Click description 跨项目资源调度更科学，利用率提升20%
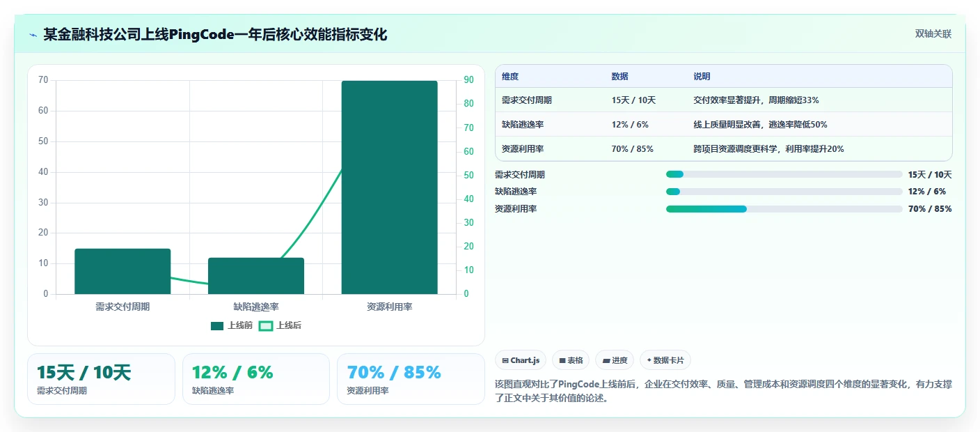This screenshot has height=432, width=980. click(x=768, y=149)
